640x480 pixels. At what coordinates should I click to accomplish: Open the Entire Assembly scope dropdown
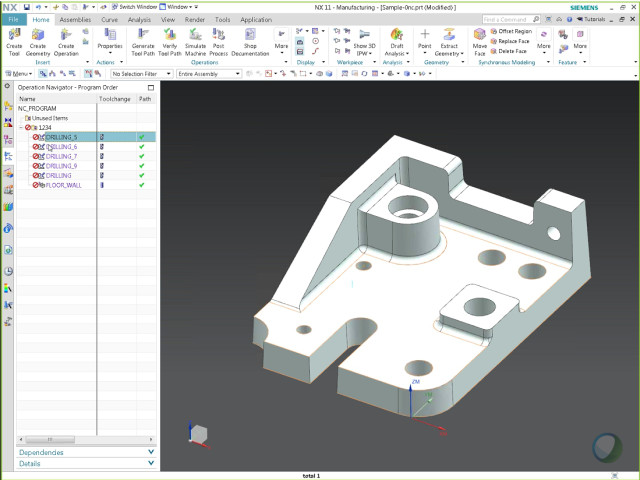click(x=209, y=74)
